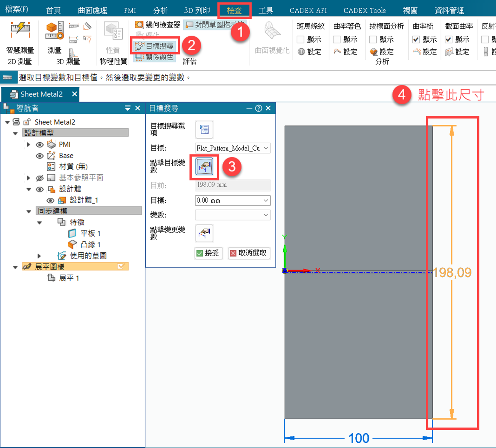The height and width of the screenshot is (448, 496).
Task: Open Goal Seek options button (目標搜尋選項)
Action: [204, 130]
